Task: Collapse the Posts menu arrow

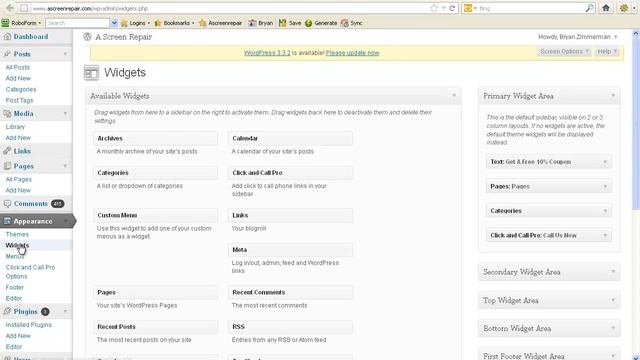Action: click(x=65, y=54)
